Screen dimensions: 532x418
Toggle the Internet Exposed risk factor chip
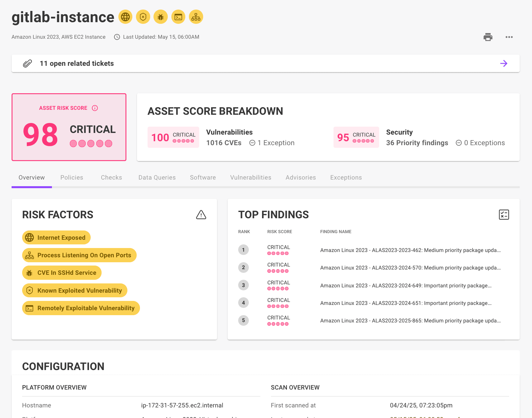[x=56, y=237]
